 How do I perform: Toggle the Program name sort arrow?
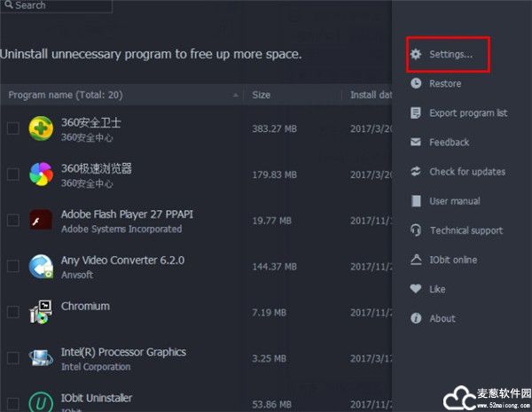point(236,96)
